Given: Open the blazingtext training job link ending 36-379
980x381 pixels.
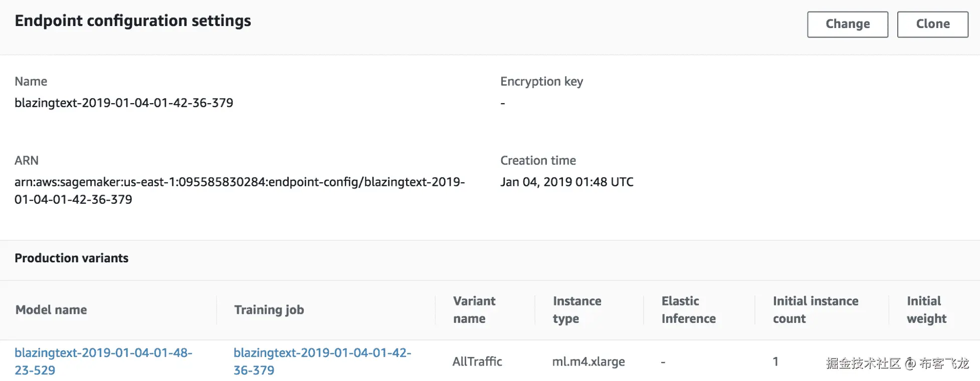Looking at the screenshot, I should [322, 361].
